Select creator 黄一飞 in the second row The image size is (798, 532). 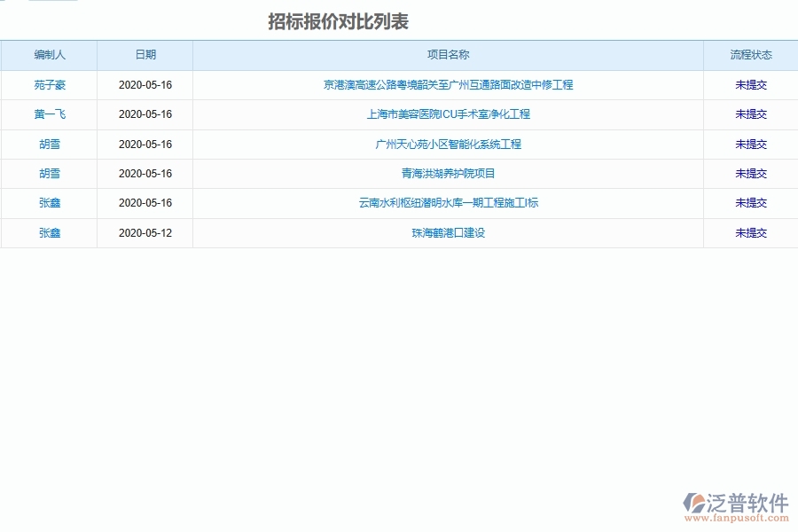pos(50,114)
